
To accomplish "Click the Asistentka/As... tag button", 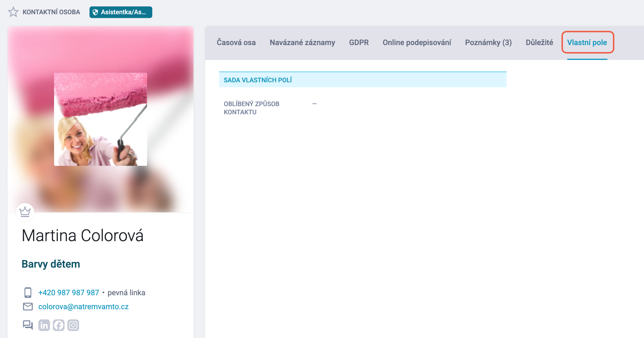I will tap(121, 12).
